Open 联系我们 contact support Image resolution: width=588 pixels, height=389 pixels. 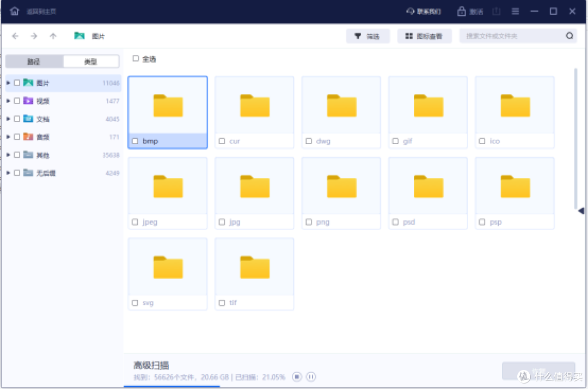(x=424, y=11)
